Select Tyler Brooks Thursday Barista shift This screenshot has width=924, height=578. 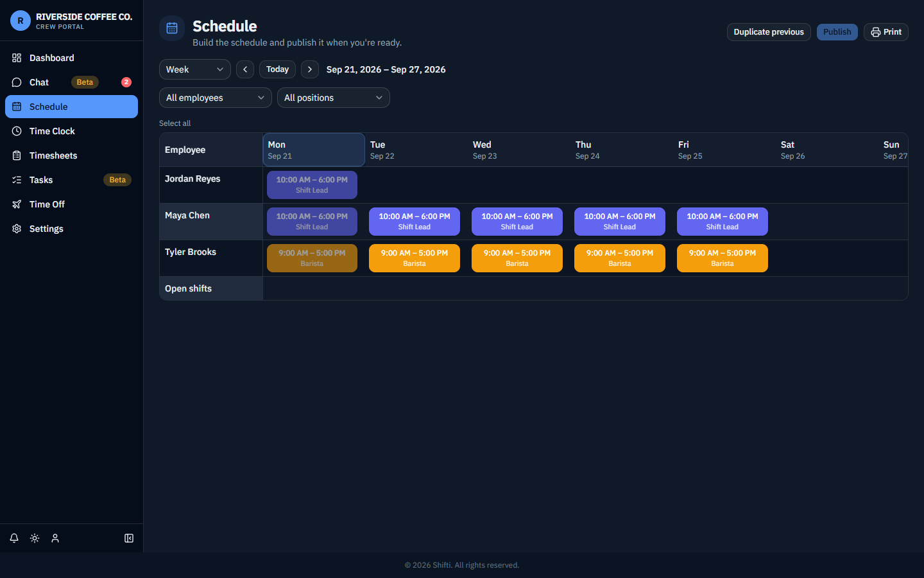(x=620, y=258)
